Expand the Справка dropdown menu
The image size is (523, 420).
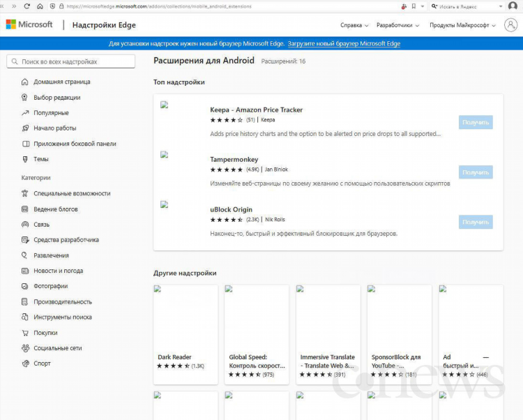coord(354,25)
